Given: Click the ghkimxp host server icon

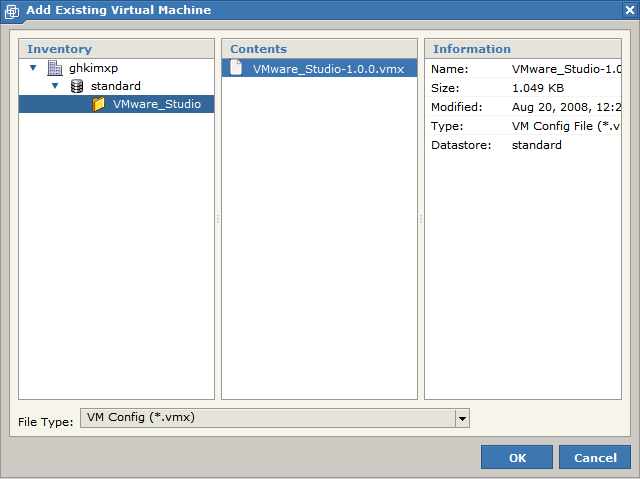Looking at the screenshot, I should [x=54, y=68].
